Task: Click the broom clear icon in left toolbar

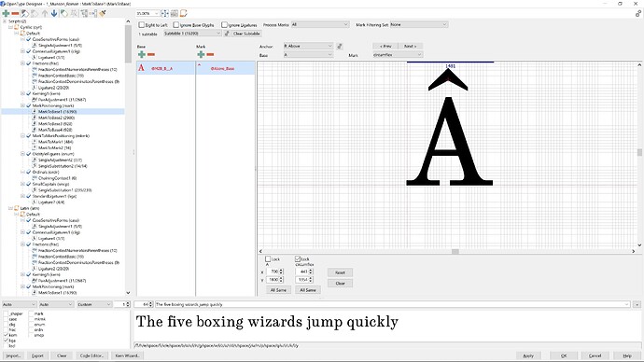Action: tap(103, 14)
